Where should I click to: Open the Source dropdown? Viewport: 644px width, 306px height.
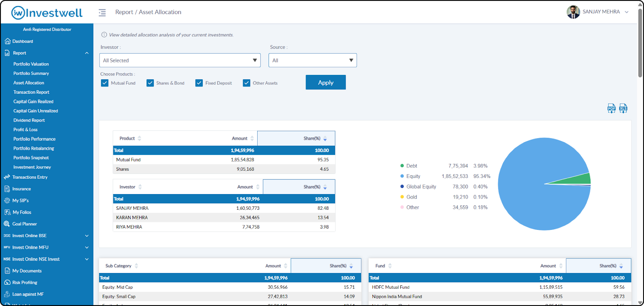pyautogui.click(x=313, y=60)
